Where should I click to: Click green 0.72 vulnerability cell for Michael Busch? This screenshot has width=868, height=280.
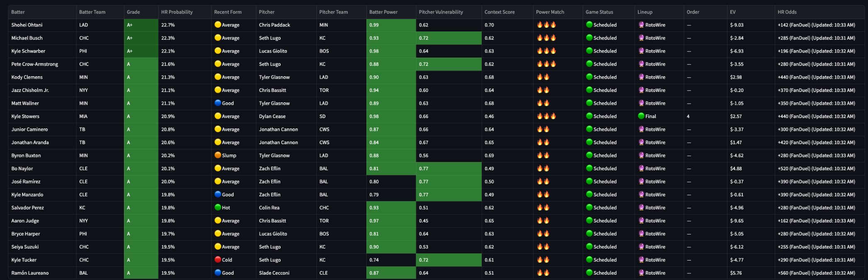449,38
